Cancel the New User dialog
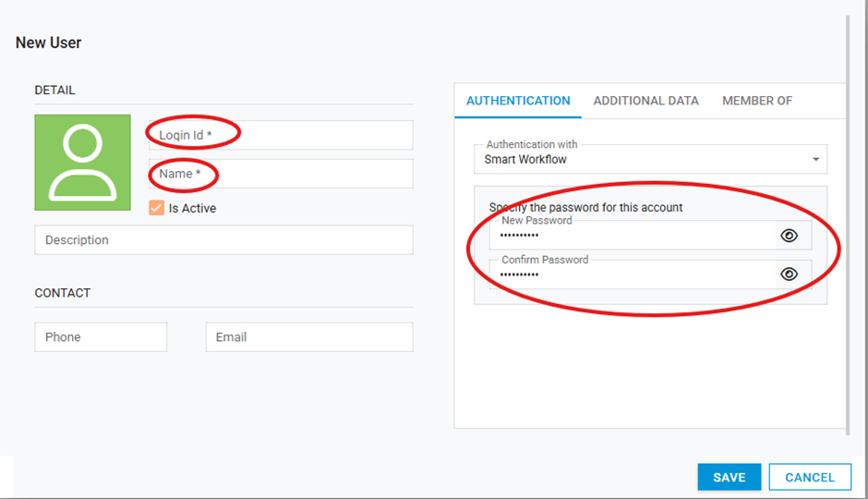This screenshot has height=499, width=868. click(x=809, y=477)
